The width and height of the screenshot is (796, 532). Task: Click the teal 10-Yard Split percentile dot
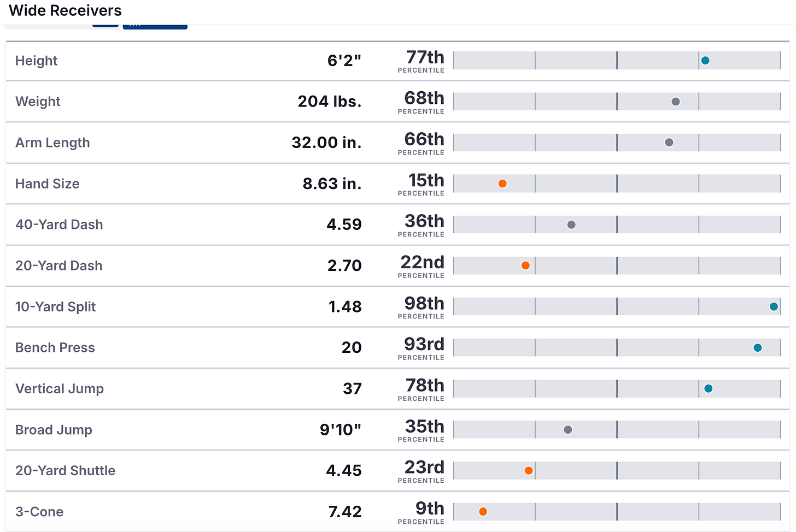774,306
